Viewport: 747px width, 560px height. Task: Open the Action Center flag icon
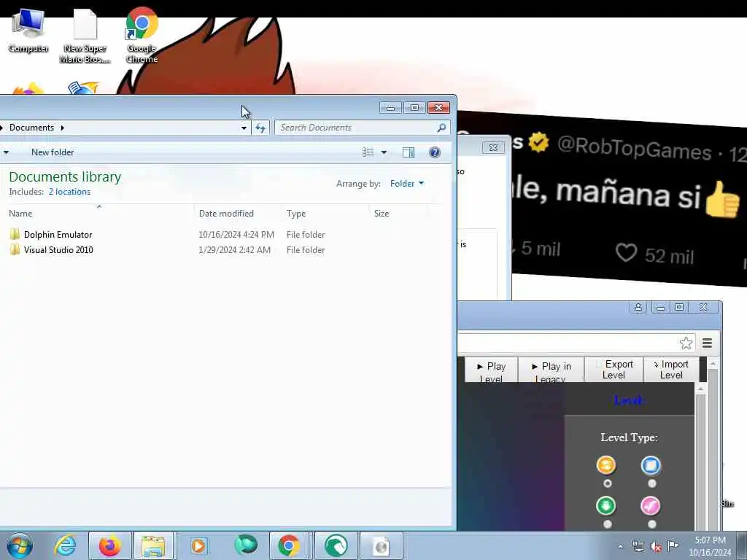tap(673, 545)
